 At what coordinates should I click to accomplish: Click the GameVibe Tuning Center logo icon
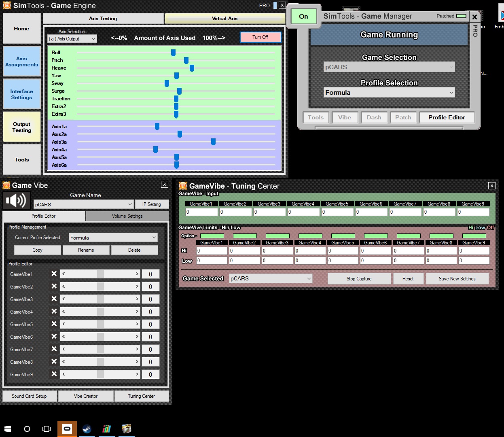[183, 186]
